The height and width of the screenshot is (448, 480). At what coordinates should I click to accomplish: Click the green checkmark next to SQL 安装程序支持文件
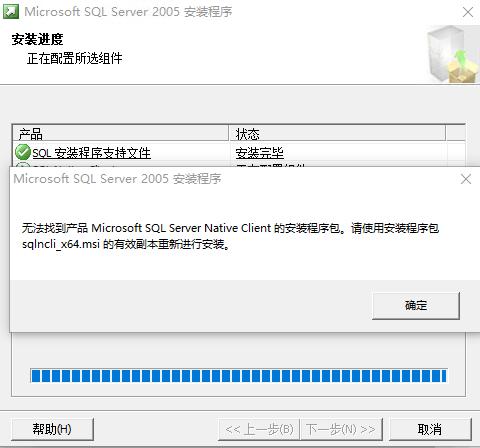(23, 152)
